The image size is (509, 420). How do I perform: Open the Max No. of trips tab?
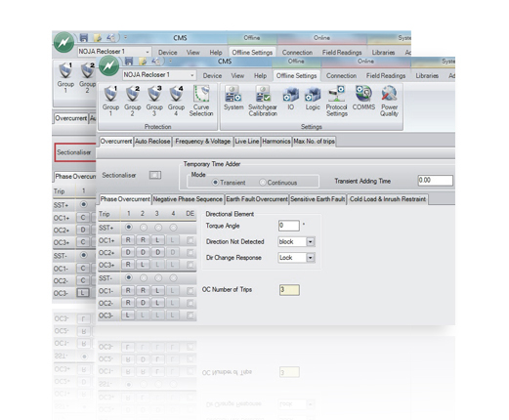(x=314, y=142)
